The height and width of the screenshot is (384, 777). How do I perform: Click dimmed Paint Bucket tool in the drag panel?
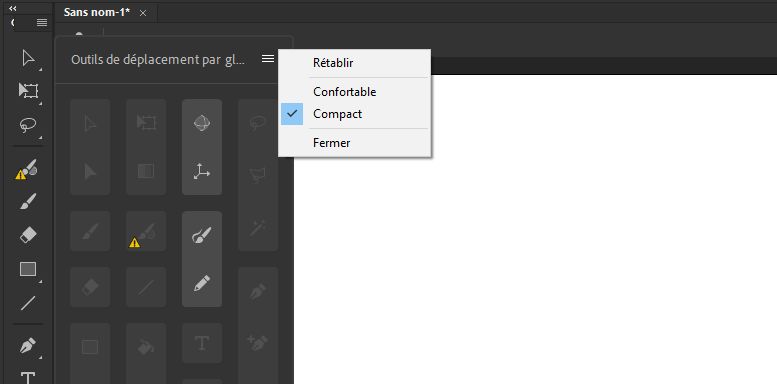pos(146,347)
